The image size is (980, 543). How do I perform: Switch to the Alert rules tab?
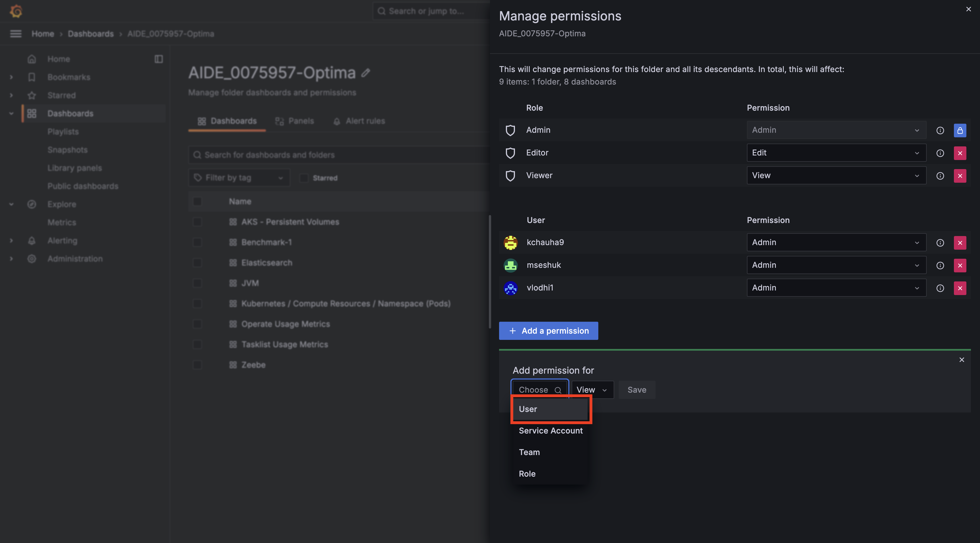[x=359, y=121]
